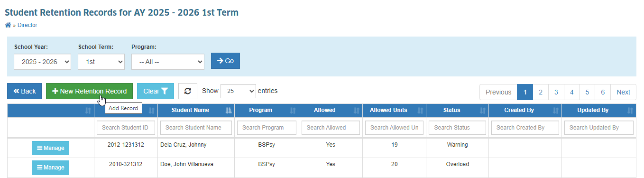Click the refresh table icon button

(x=188, y=91)
